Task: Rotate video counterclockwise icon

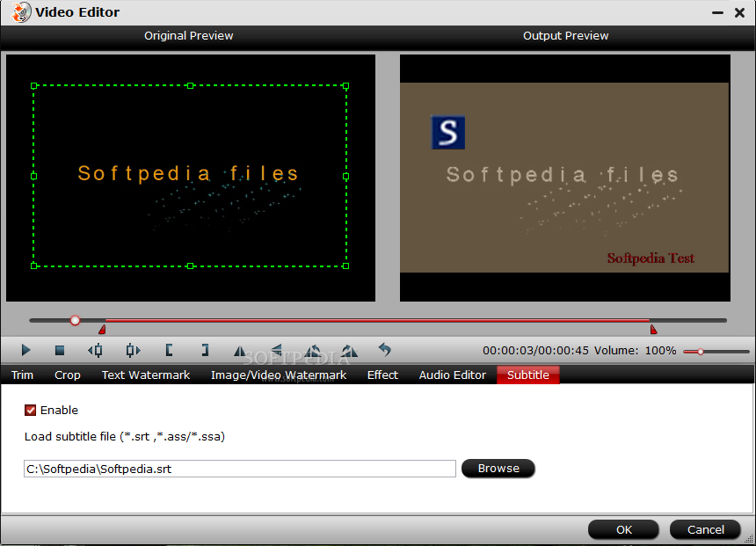Action: coord(313,351)
